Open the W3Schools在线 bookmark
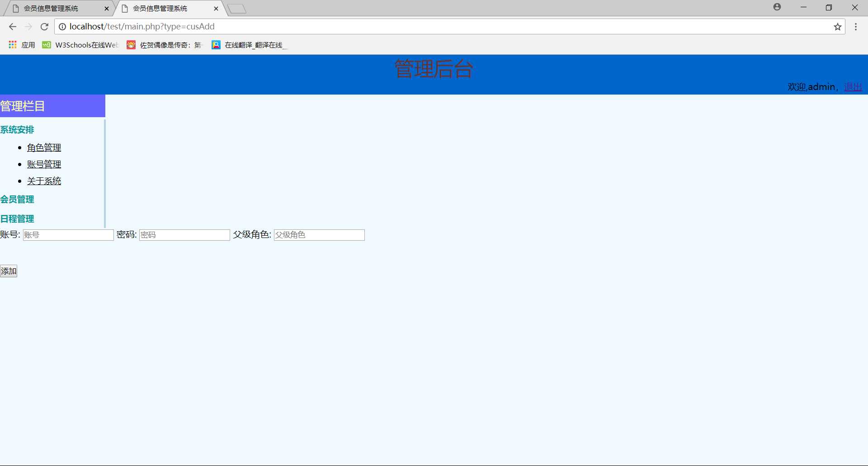 coord(80,45)
